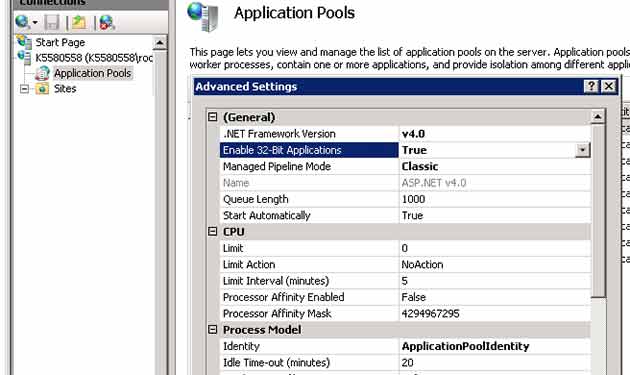Open connect icon's small dropdown arrow
The image size is (630, 375).
[x=35, y=23]
